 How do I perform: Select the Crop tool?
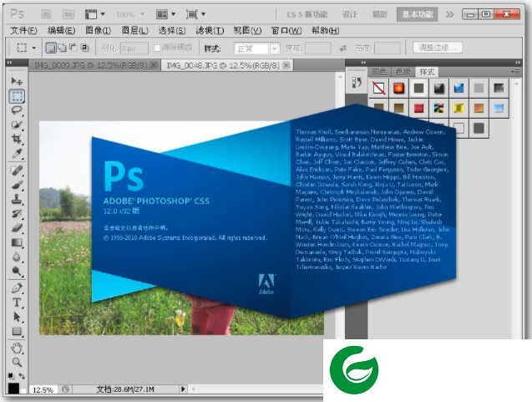(x=17, y=139)
